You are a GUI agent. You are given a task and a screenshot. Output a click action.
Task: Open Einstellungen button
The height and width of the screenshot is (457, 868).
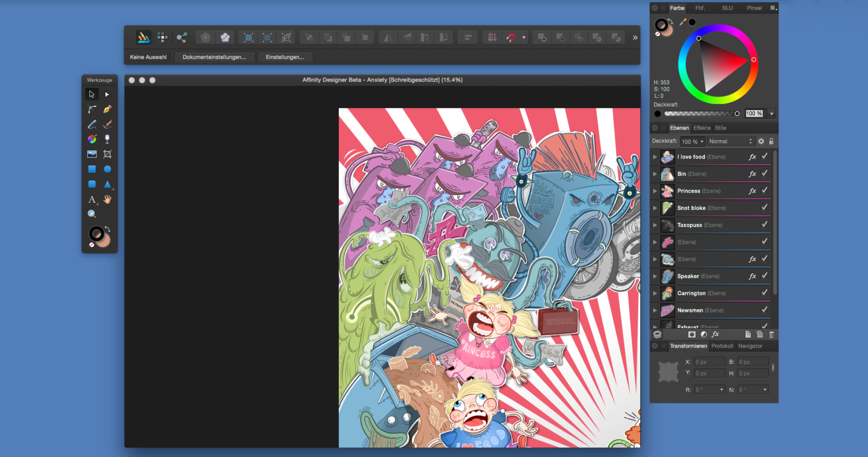tap(285, 57)
